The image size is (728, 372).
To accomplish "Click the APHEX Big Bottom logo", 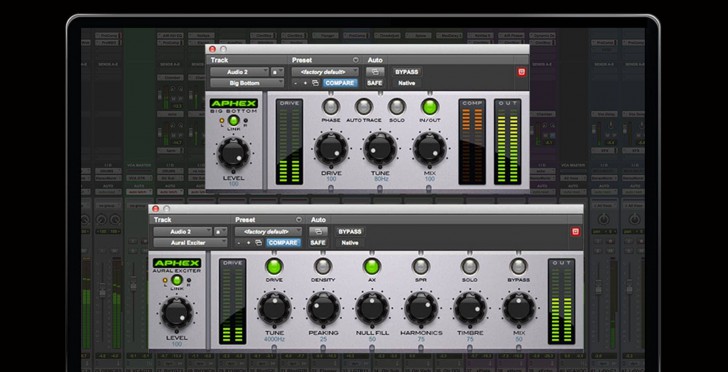I will tap(234, 105).
